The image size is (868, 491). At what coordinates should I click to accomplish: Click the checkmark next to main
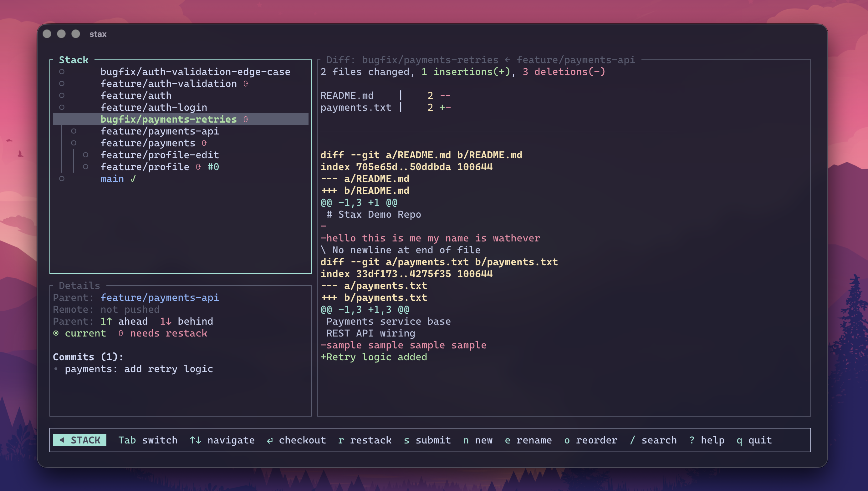click(x=133, y=179)
